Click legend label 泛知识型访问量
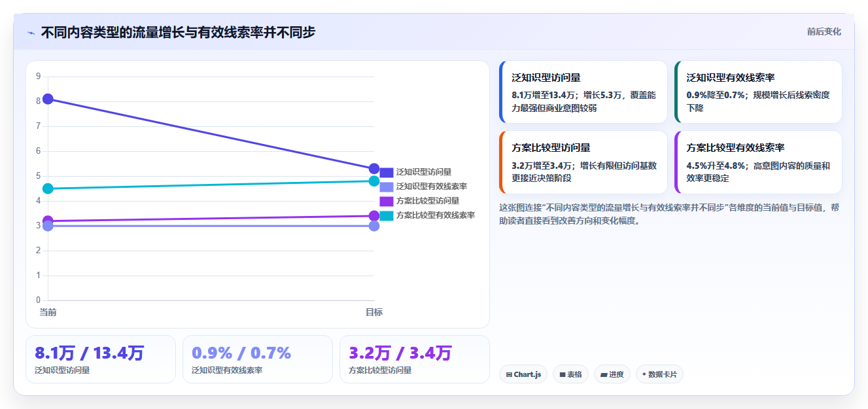868x409 pixels. tap(423, 172)
